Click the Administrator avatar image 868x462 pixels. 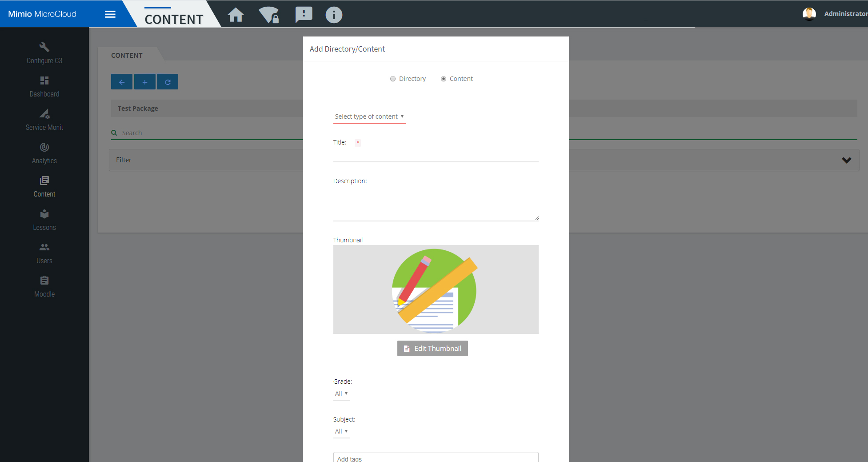[809, 14]
